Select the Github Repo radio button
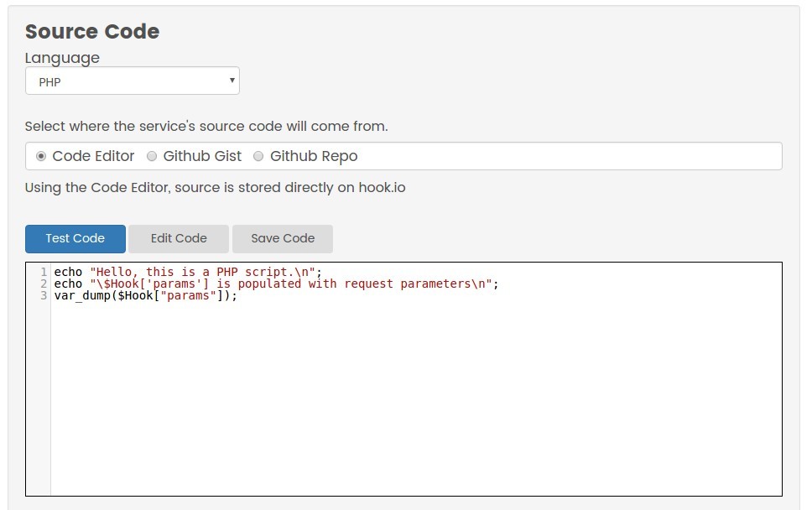This screenshot has width=812, height=510. (258, 156)
